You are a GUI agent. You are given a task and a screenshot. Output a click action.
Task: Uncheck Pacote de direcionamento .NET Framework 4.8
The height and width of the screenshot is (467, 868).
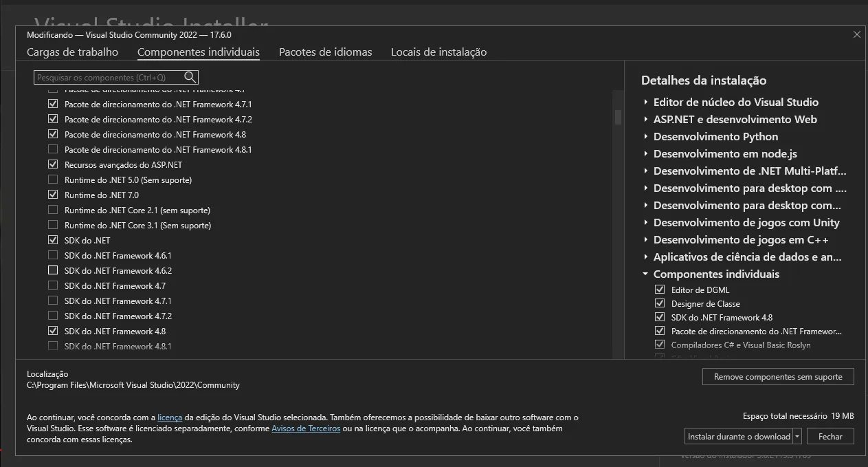53,135
